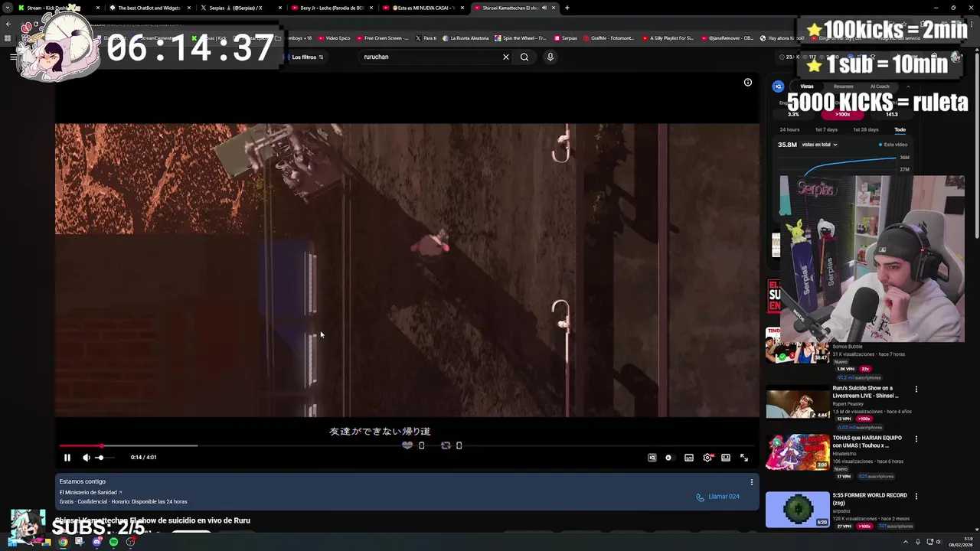The height and width of the screenshot is (551, 980).
Task: Select the '24 hours' range in vidIQ panel
Action: (789, 130)
